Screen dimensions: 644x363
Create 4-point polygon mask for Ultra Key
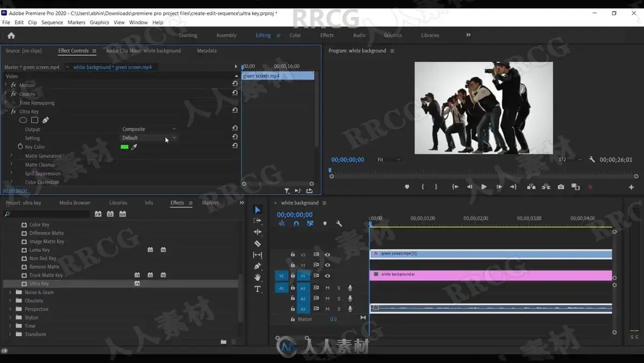point(34,120)
